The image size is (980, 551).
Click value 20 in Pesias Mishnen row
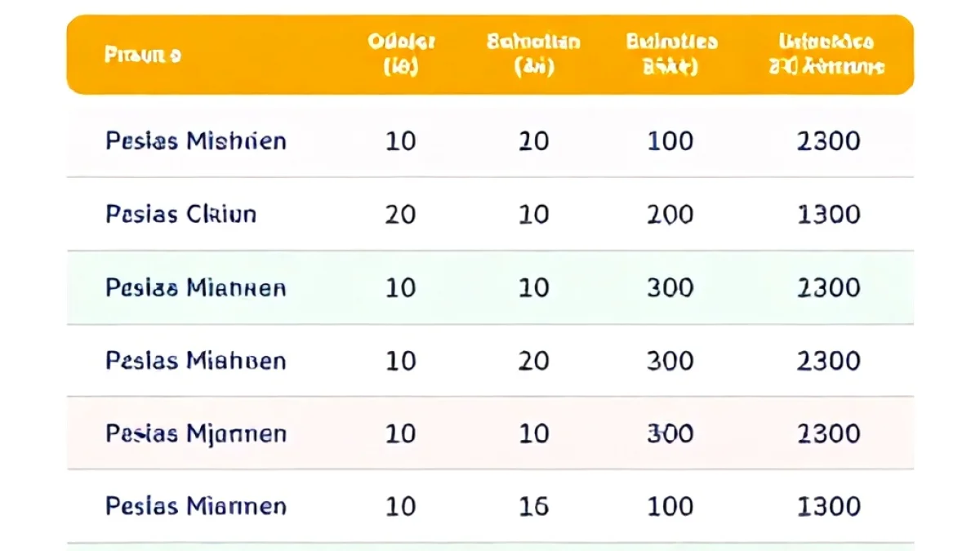534,141
